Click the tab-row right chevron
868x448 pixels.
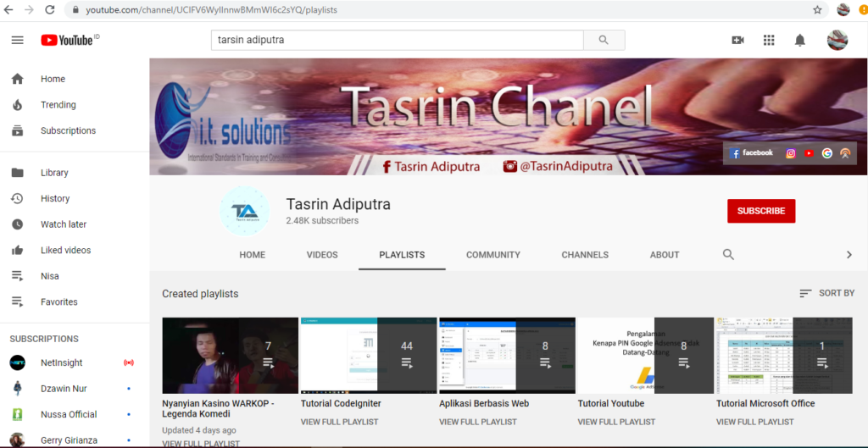click(x=849, y=255)
